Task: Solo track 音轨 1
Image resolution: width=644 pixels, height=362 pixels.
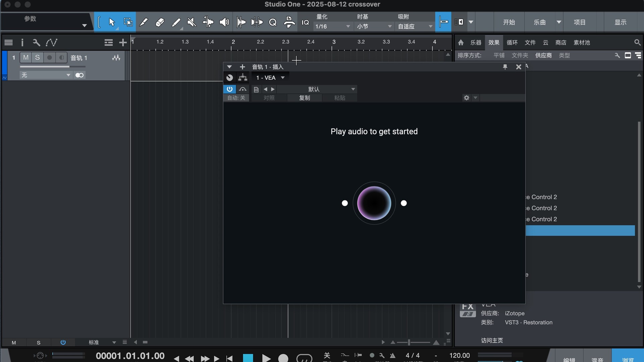Action: pyautogui.click(x=38, y=58)
